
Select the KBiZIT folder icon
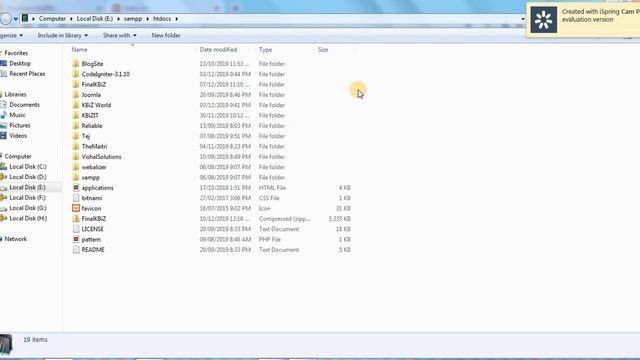[76, 115]
